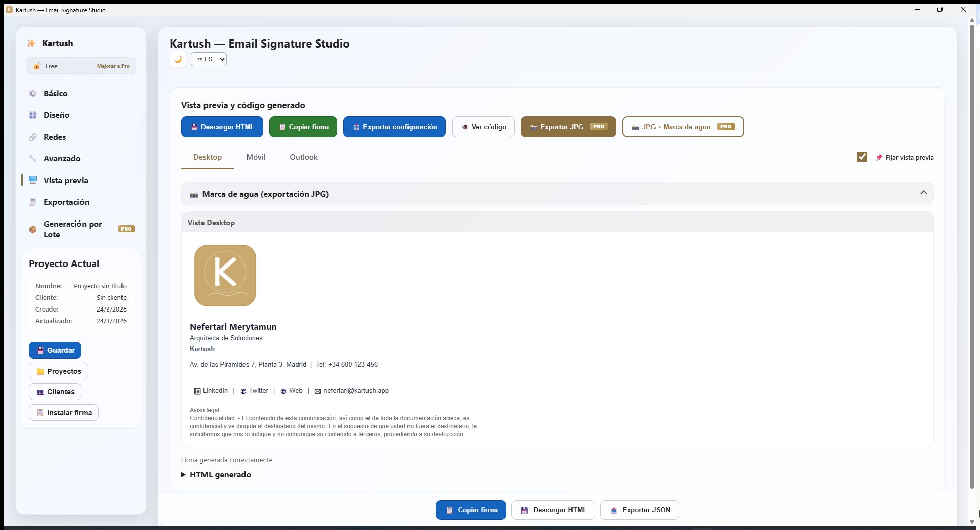Click the email envelope icon in signature
The height and width of the screenshot is (530, 980).
tap(318, 391)
